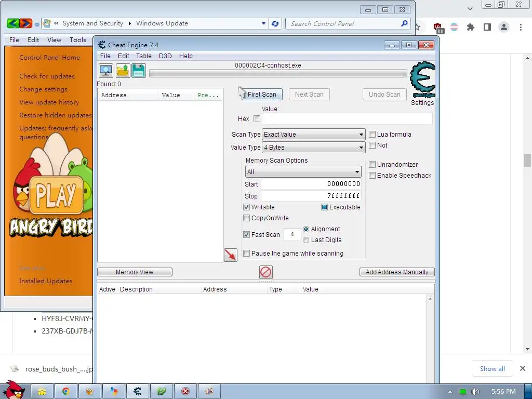This screenshot has height=399, width=532.
Task: Enable the Lua formula checkbox
Action: click(x=372, y=135)
